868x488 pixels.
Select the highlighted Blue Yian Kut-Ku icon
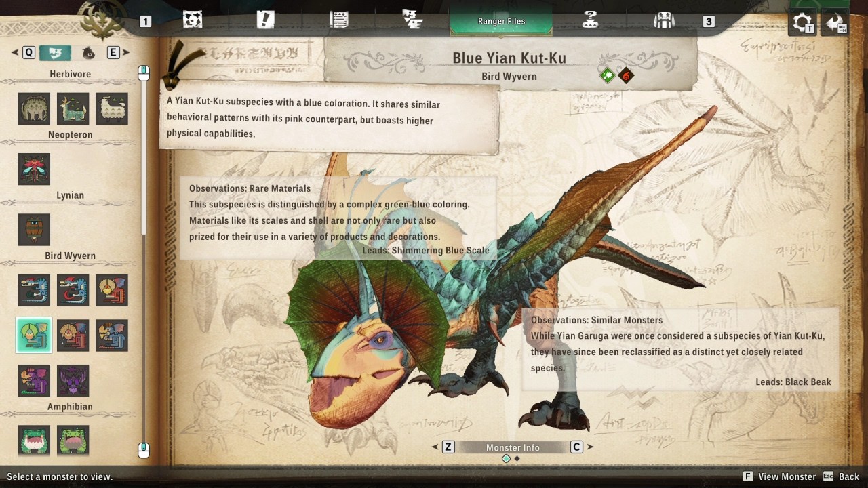click(34, 335)
